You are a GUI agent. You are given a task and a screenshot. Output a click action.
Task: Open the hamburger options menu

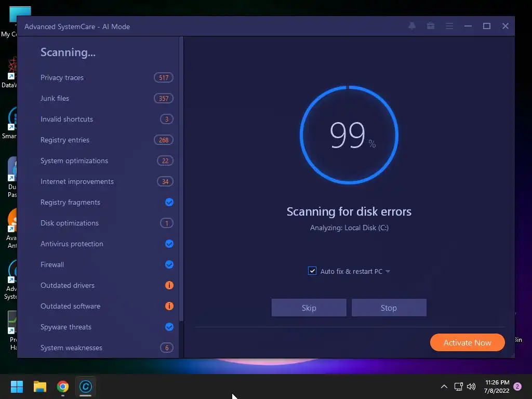[x=449, y=26]
